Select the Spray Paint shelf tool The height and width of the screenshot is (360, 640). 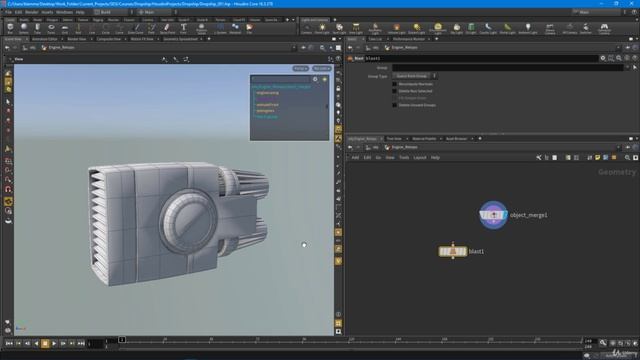tap(167, 29)
